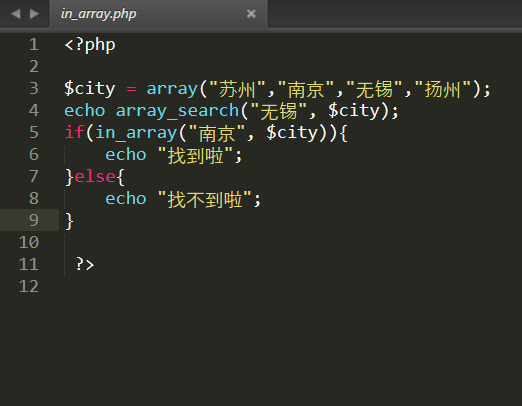
Task: Click line number 11 in the gutter
Action: [29, 264]
